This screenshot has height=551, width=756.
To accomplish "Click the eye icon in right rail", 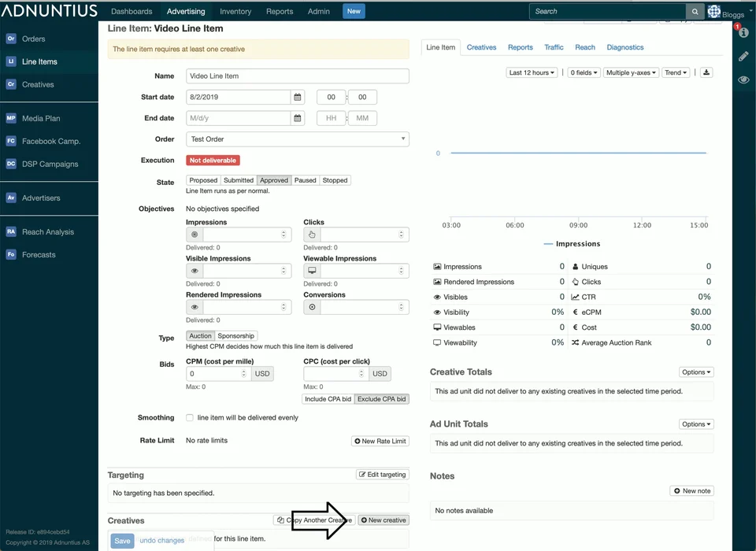I will (x=743, y=80).
